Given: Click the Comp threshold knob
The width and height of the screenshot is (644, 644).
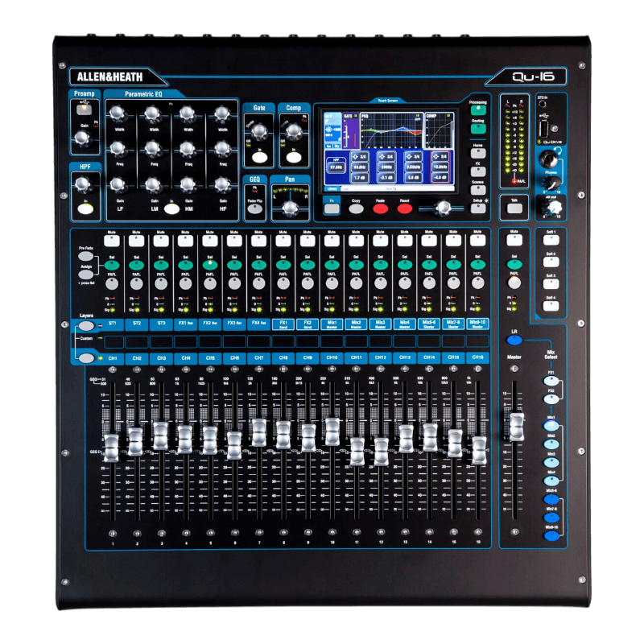Looking at the screenshot, I should [294, 131].
